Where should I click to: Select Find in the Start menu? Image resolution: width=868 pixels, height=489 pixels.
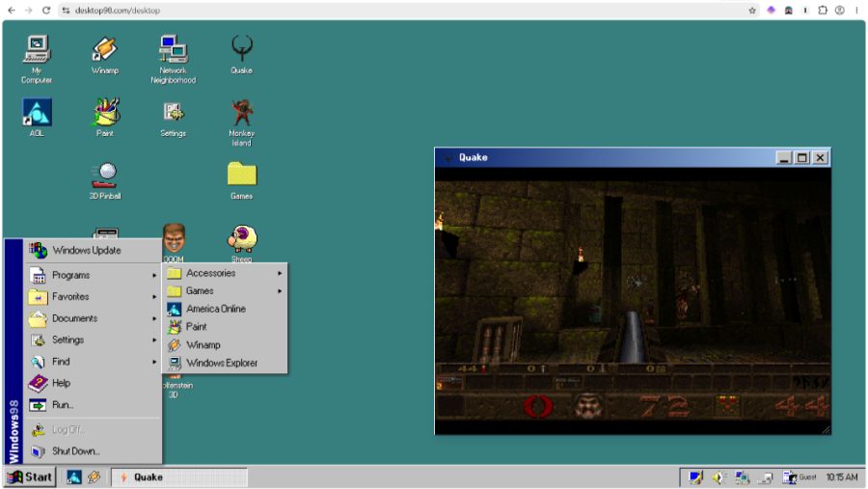[x=93, y=362]
